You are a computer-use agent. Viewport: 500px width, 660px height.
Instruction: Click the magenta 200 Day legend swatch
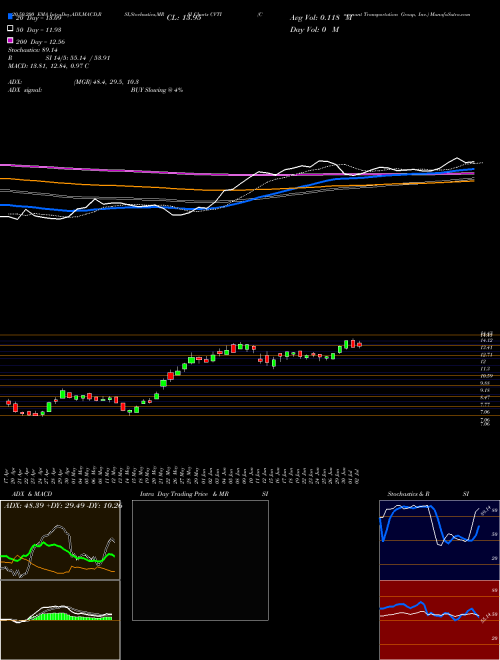tap(11, 41)
